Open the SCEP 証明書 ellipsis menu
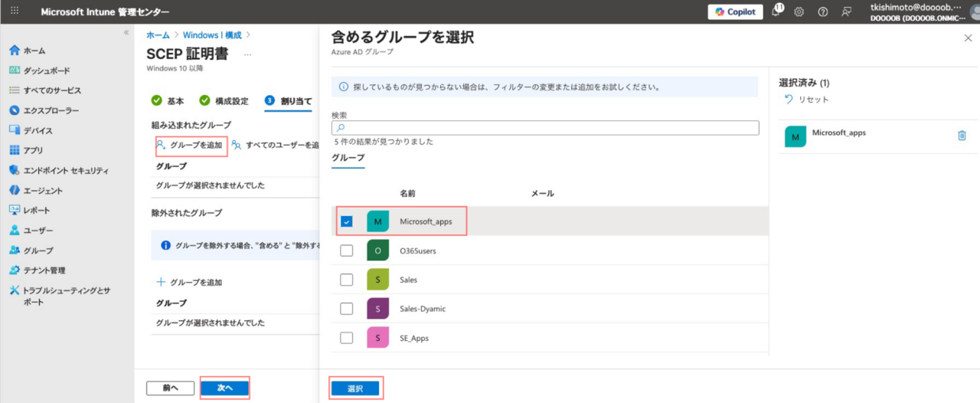 tap(247, 54)
